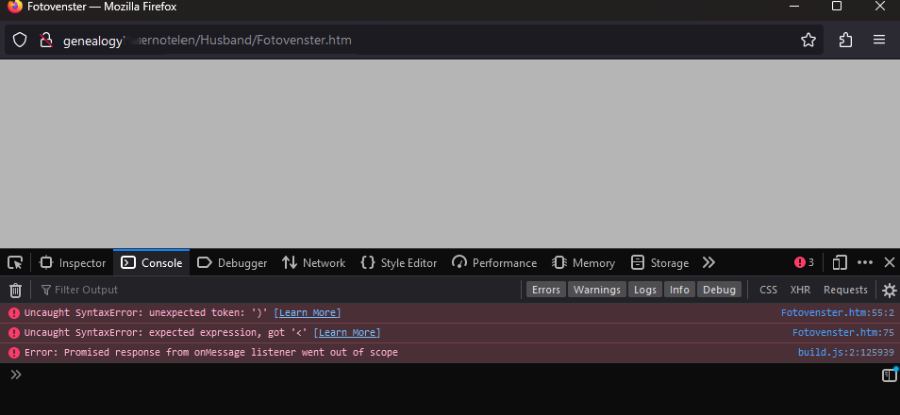Open the Firefox hamburger application menu
Image resolution: width=900 pixels, height=415 pixels.
[879, 40]
